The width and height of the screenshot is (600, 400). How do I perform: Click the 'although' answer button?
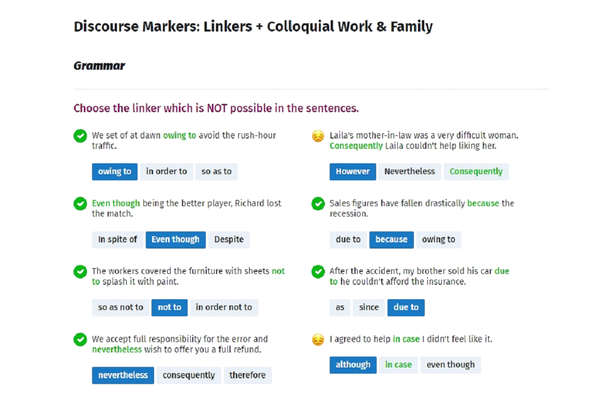[353, 365]
